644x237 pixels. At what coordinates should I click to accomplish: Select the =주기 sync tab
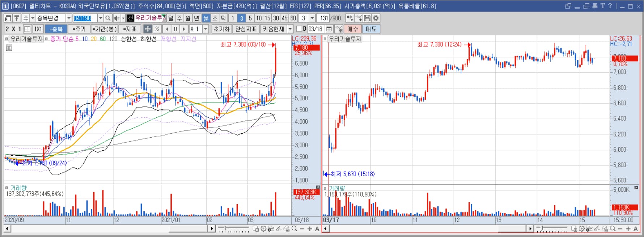79,29
